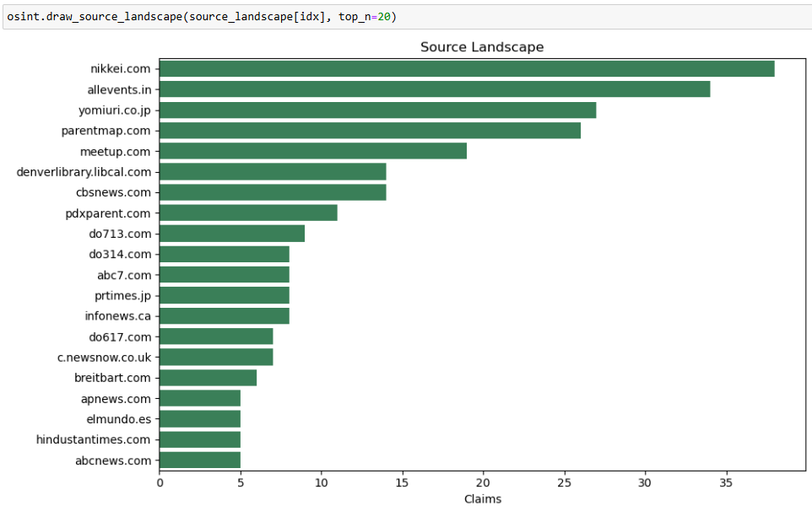Viewport: 812px width, 506px height.
Task: Select the 'hindustantimes.com' axis label
Action: coord(93,439)
